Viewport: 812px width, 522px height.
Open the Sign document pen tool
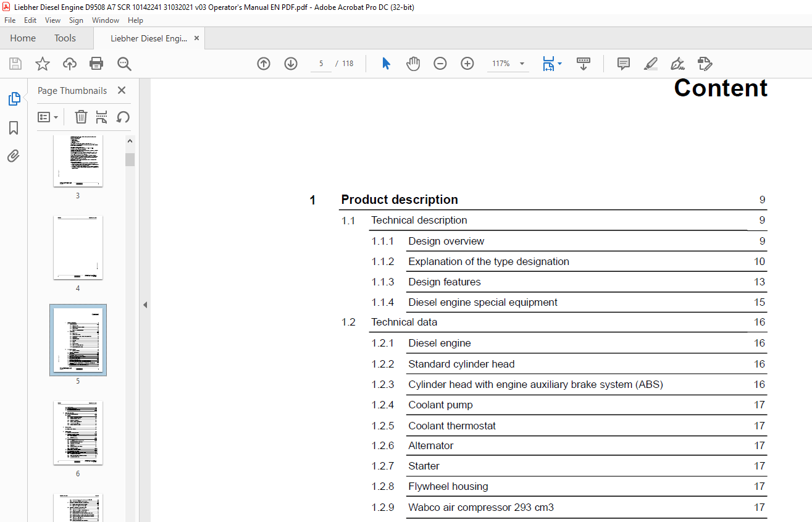(678, 64)
